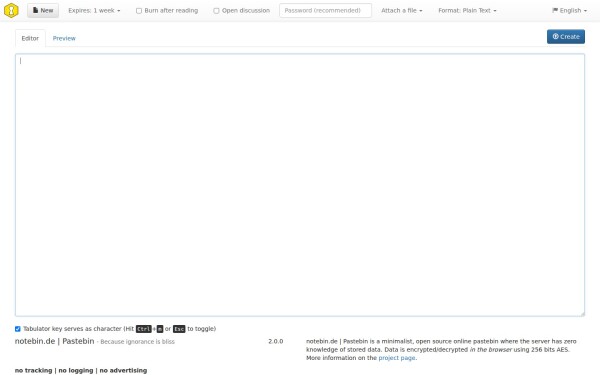The image size is (600, 375).
Task: Focus the Password (recommended) field
Action: 325,10
